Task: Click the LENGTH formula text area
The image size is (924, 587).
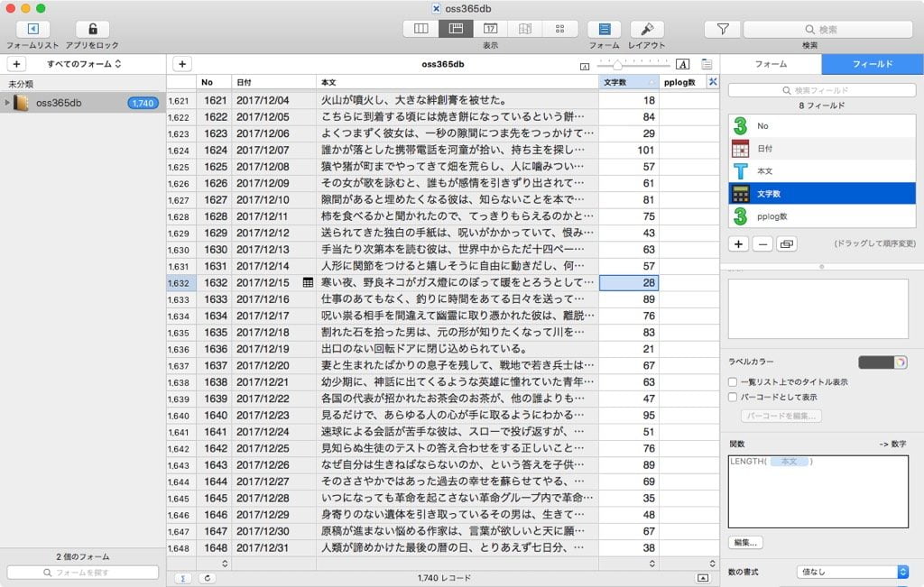Action: pyautogui.click(x=818, y=491)
